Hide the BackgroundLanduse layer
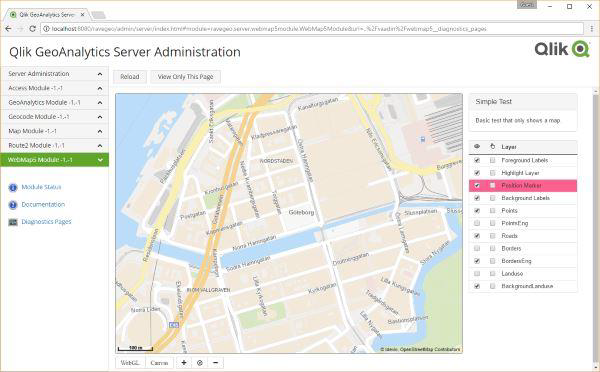This screenshot has width=600, height=372. 477,286
